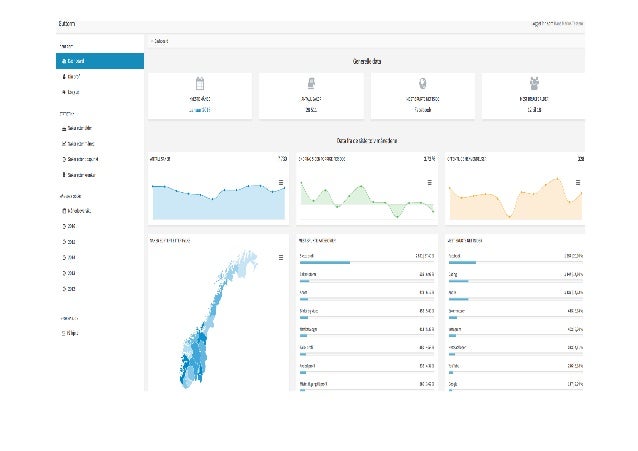This screenshot has width=638, height=451.
Task: Open the first sidebar entry starting with 'Sekundær'
Action: coord(77,128)
